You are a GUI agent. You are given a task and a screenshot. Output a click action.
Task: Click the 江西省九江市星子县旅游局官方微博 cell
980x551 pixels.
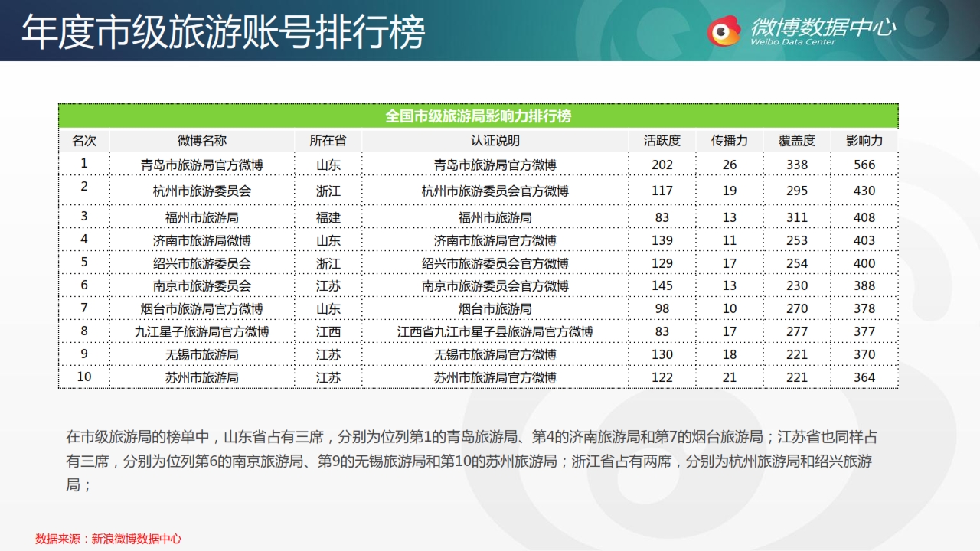point(495,331)
